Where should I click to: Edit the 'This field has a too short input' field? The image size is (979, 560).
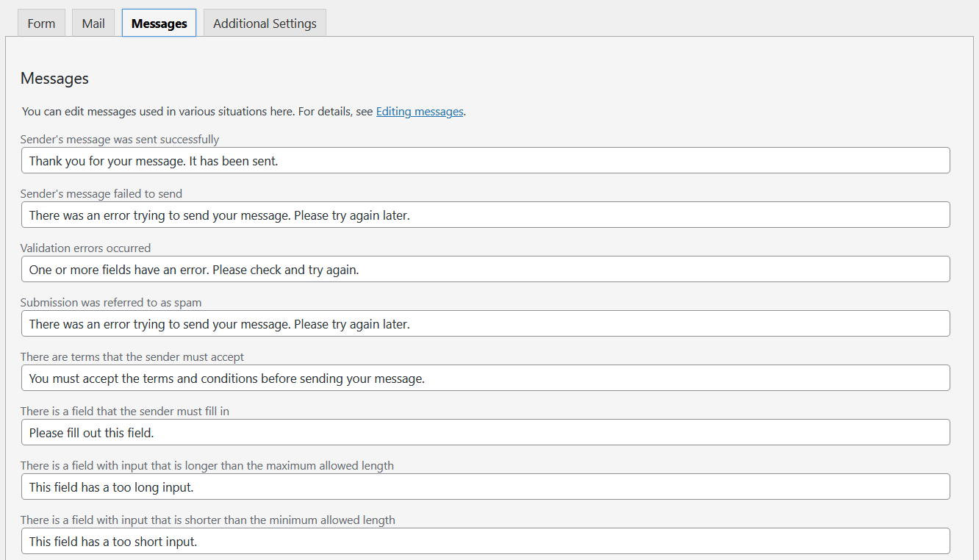pyautogui.click(x=486, y=541)
